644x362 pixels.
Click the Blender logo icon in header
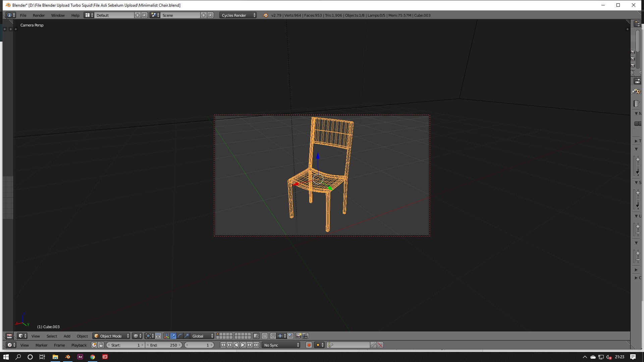click(265, 15)
